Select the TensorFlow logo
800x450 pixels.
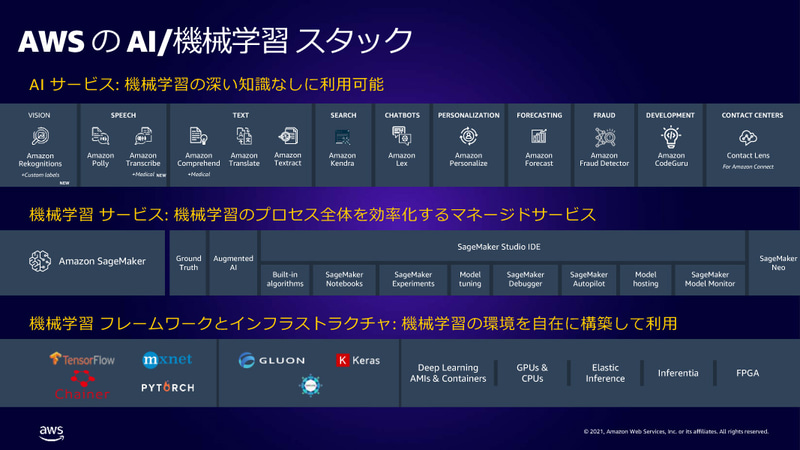(82, 359)
